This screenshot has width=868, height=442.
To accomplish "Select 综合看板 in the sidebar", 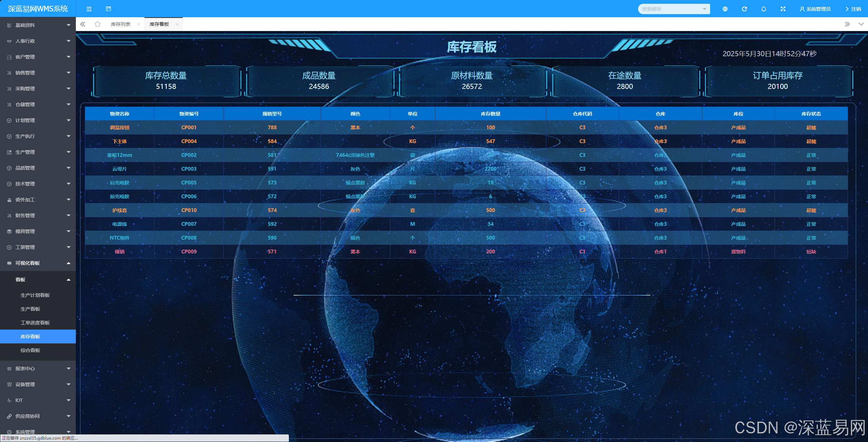I will [x=30, y=350].
